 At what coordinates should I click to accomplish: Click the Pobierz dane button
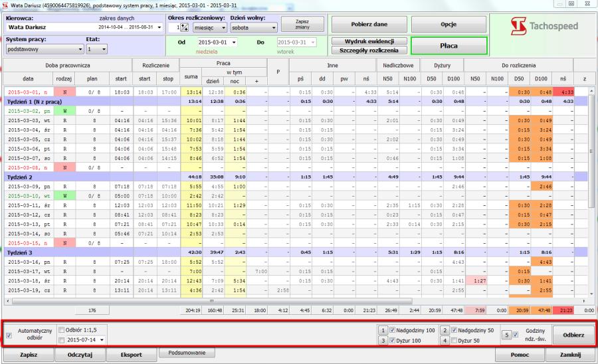click(369, 25)
